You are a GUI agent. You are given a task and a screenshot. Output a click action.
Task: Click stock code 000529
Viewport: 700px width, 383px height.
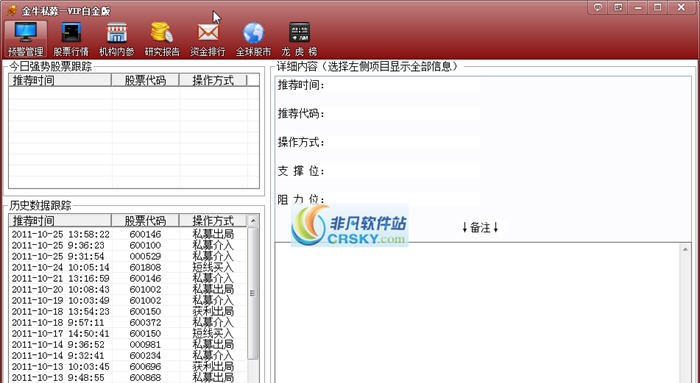point(145,256)
